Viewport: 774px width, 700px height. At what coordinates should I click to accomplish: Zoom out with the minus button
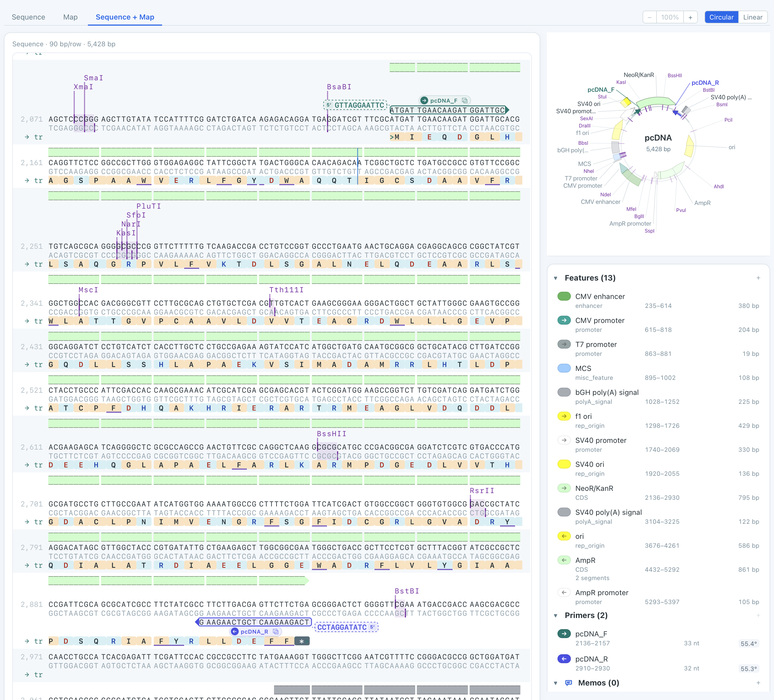click(x=650, y=17)
